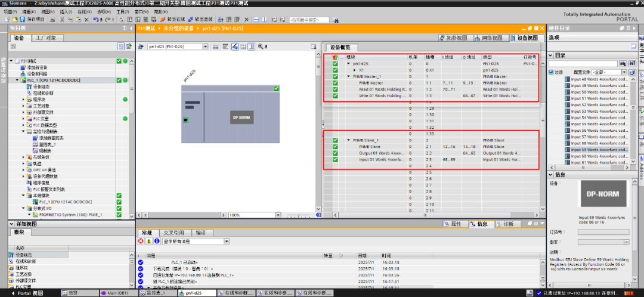Click the catalog search input field
This screenshot has width=644, height=297.
583,64
